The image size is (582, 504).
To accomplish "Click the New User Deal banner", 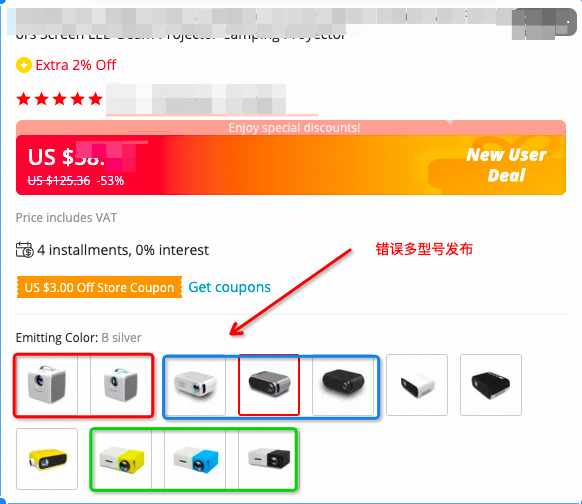I will 506,165.
